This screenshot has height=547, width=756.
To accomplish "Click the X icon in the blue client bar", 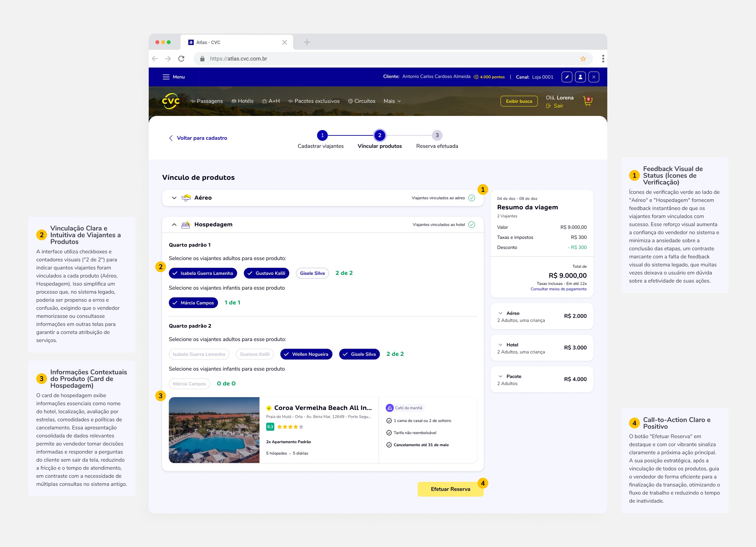I will tap(594, 77).
